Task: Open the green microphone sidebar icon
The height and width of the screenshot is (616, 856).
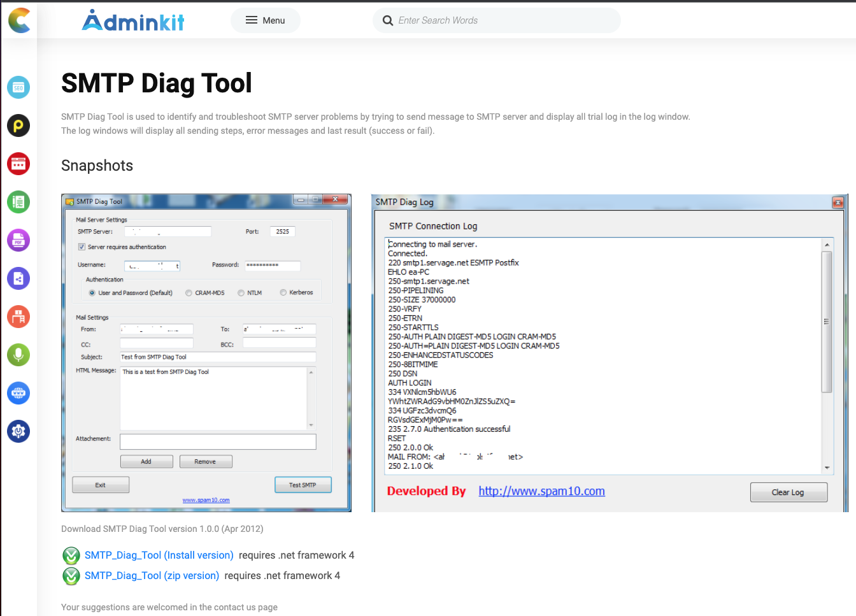Action: click(18, 355)
